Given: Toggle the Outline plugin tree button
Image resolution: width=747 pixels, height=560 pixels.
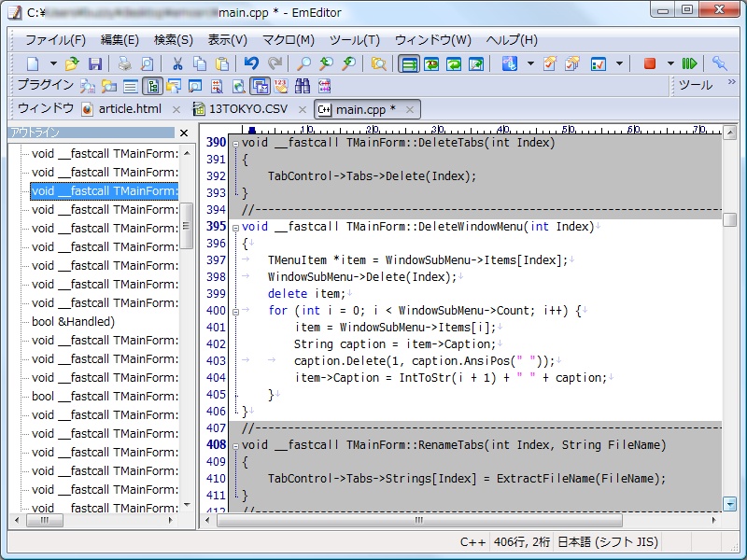Looking at the screenshot, I should 151,87.
